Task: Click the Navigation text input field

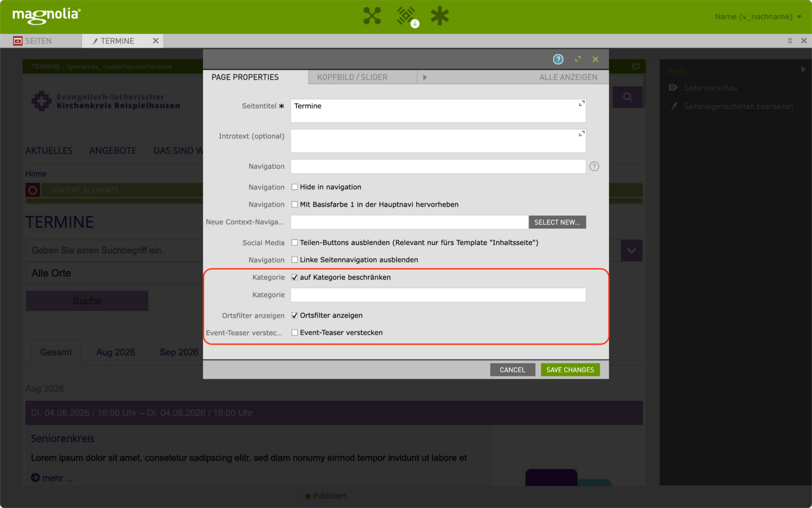Action: coord(438,166)
